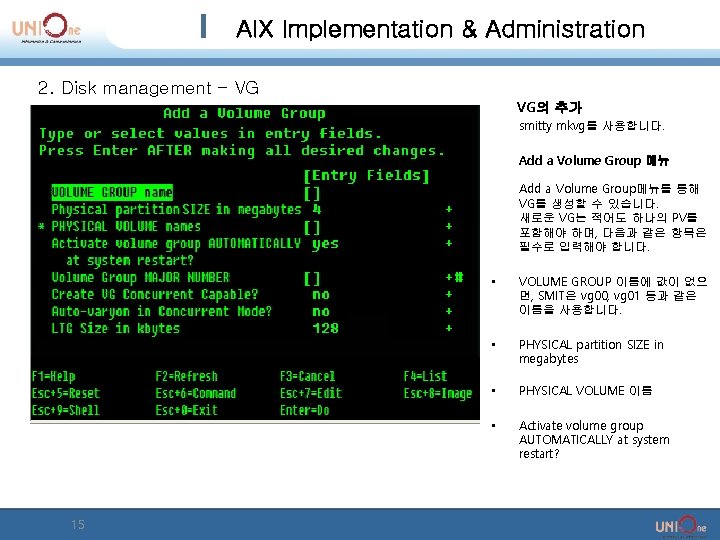Click the Enter=Do key hint

[x=304, y=410]
